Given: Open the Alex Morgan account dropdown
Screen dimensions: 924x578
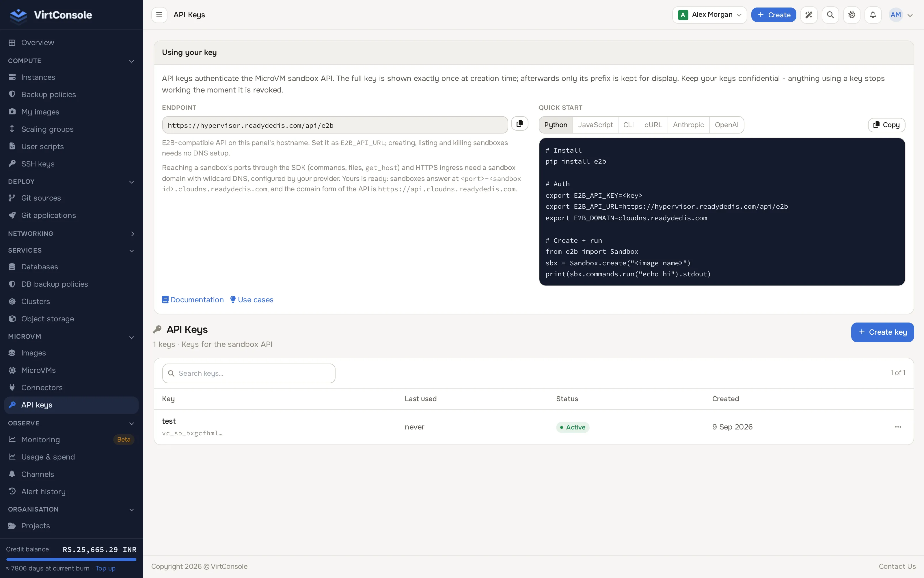Looking at the screenshot, I should pyautogui.click(x=709, y=15).
